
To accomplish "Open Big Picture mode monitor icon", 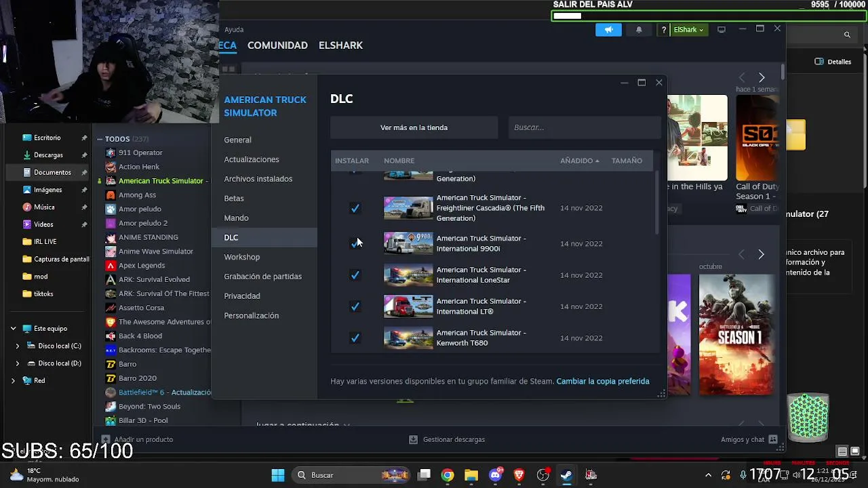I will coord(722,30).
